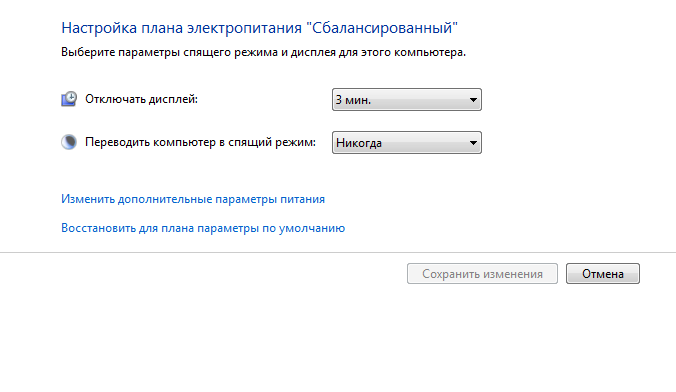
Task: Click the crescent moon sleep icon
Action: pyautogui.click(x=69, y=142)
